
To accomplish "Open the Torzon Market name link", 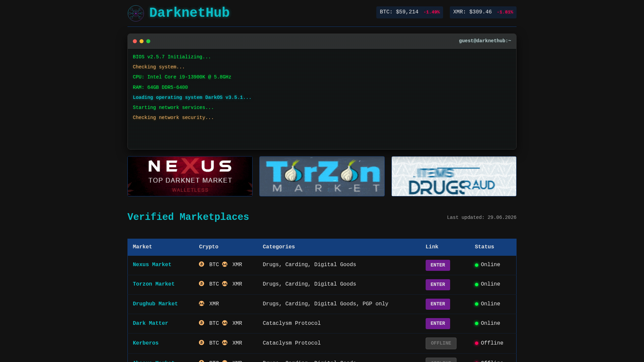I will pyautogui.click(x=154, y=284).
